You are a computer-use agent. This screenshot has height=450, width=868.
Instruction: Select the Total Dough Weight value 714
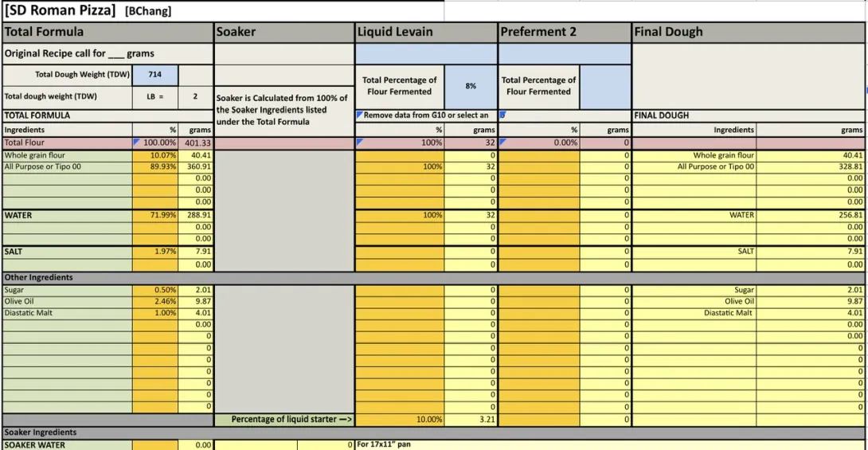(155, 75)
